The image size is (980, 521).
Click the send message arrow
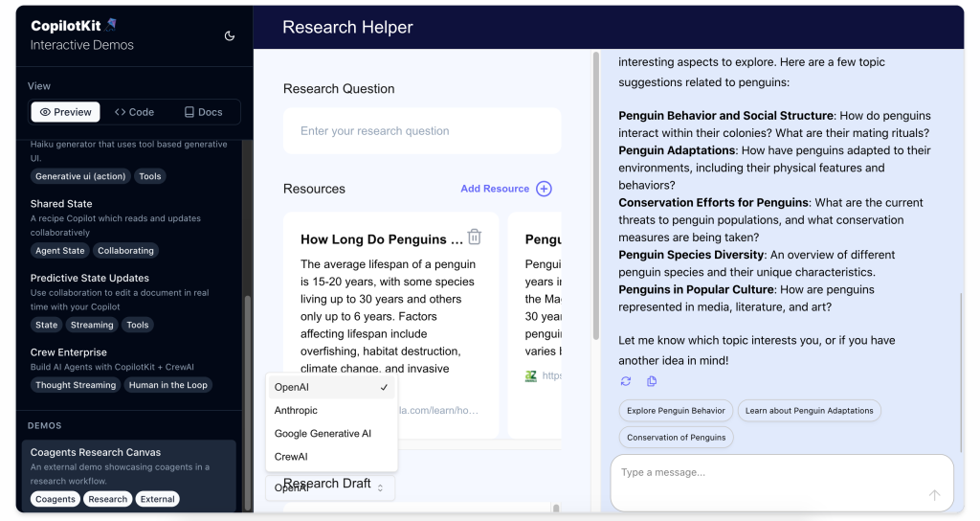934,495
